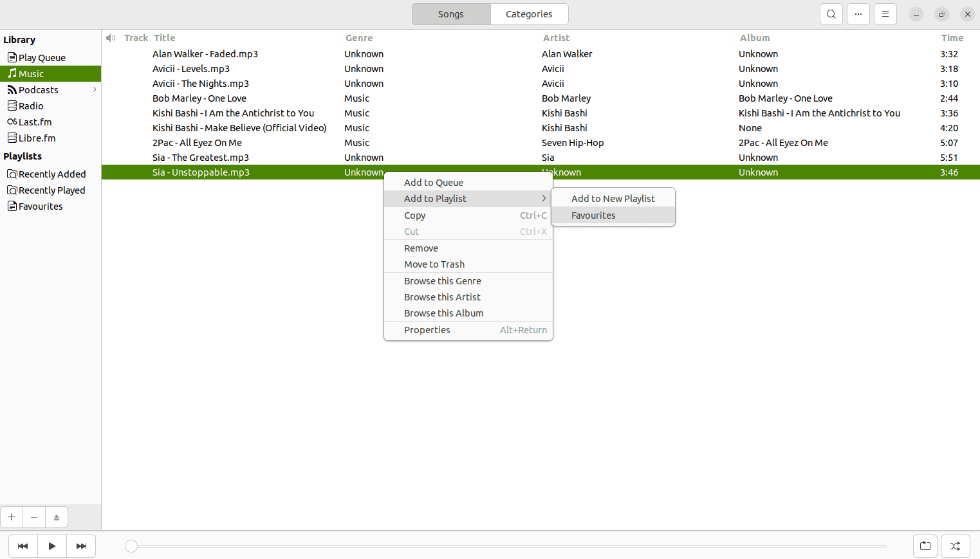This screenshot has height=559, width=980.
Task: Switch to the Songs view
Action: (x=450, y=14)
